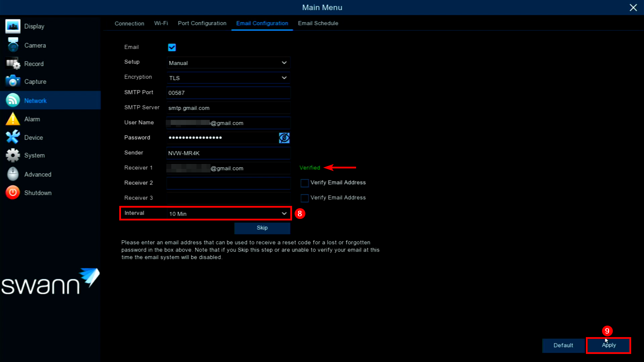Check Verify Email Address for Receiver 2
The image size is (644, 362).
[305, 183]
